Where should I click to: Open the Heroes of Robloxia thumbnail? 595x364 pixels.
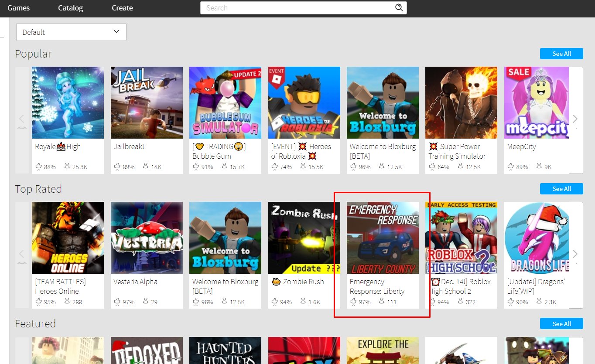tap(304, 102)
